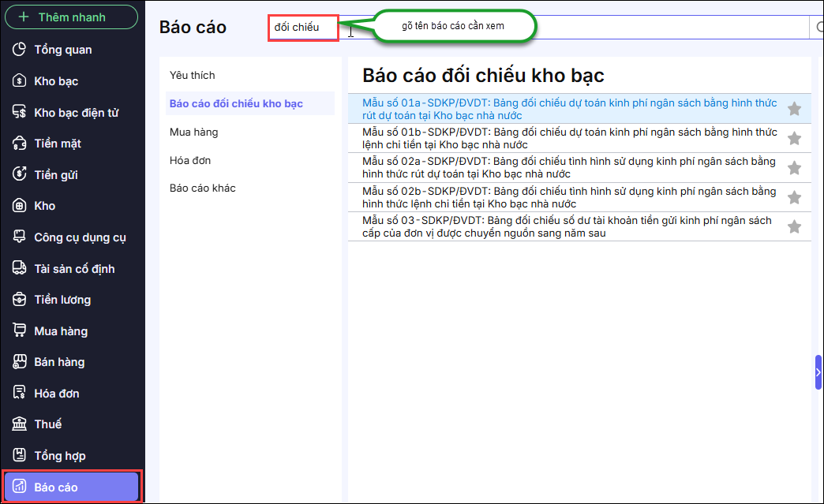This screenshot has height=504, width=824.
Task: Select Hóa đơn report category
Action: [189, 161]
